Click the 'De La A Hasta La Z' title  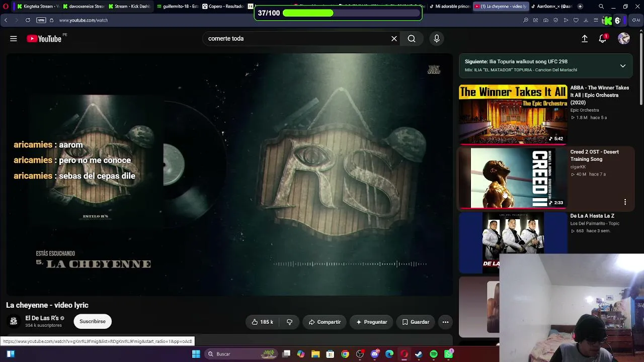coord(592,216)
